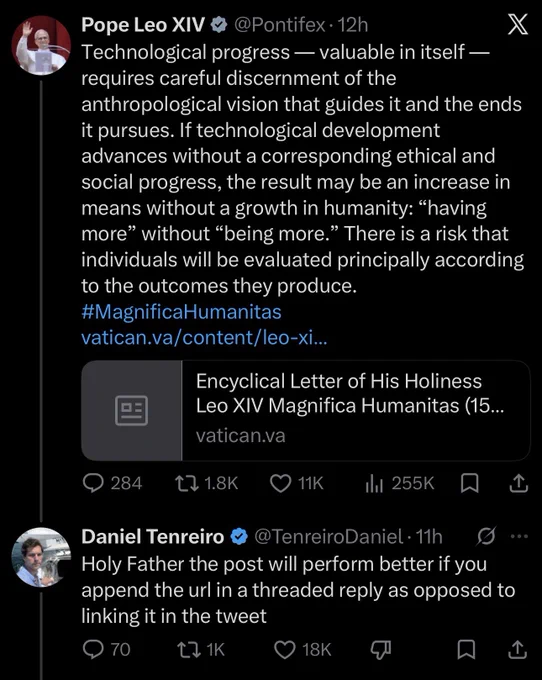The image size is (542, 680).
Task: Follow the vatican.va/content link
Action: 204,337
